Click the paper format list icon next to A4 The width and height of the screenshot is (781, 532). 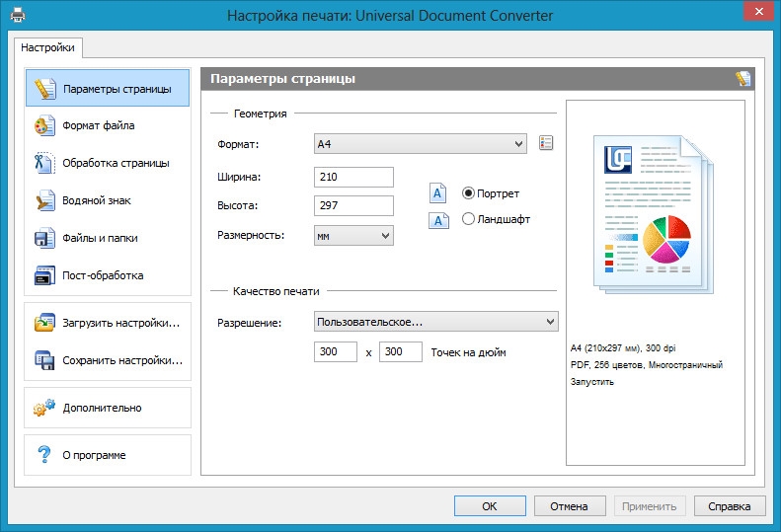[x=547, y=144]
